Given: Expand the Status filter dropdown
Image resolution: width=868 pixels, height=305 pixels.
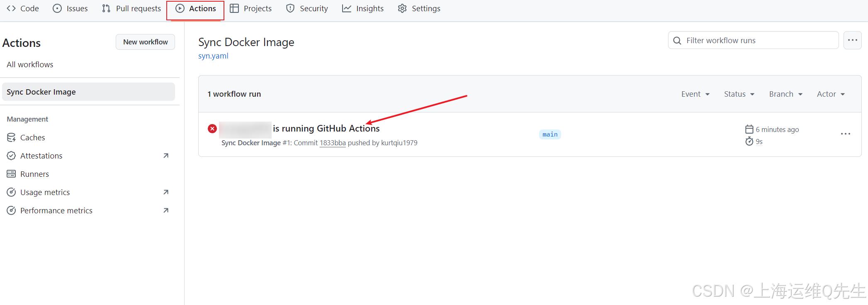Looking at the screenshot, I should click(739, 94).
